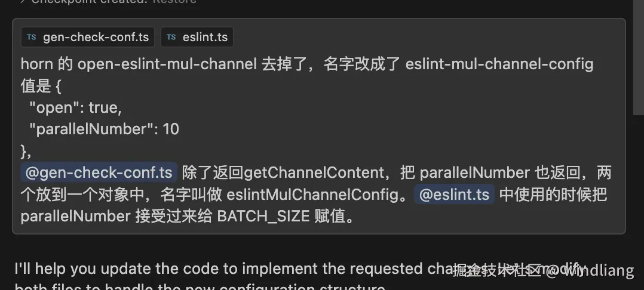This screenshot has height=290, width=644.
Task: Click eslint-mul-channel-config text in first line
Action: (499, 64)
